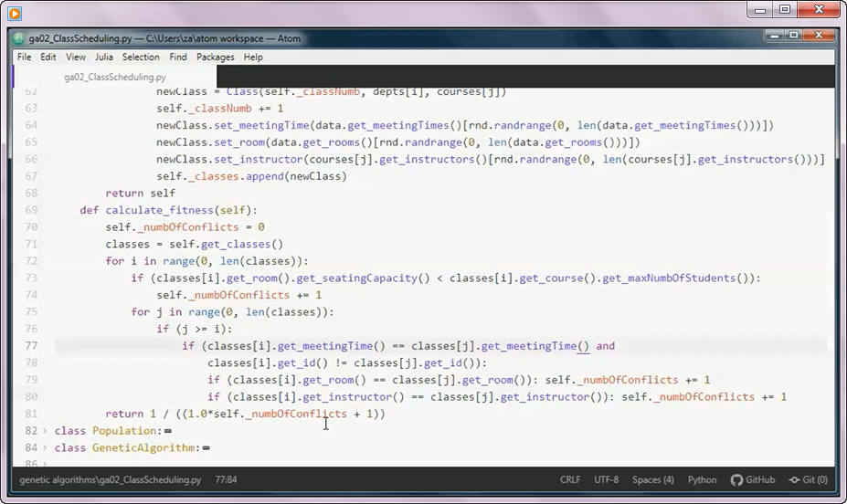Click 'if (j >= i):' on line 76
This screenshot has width=847, height=504.
[x=195, y=330]
